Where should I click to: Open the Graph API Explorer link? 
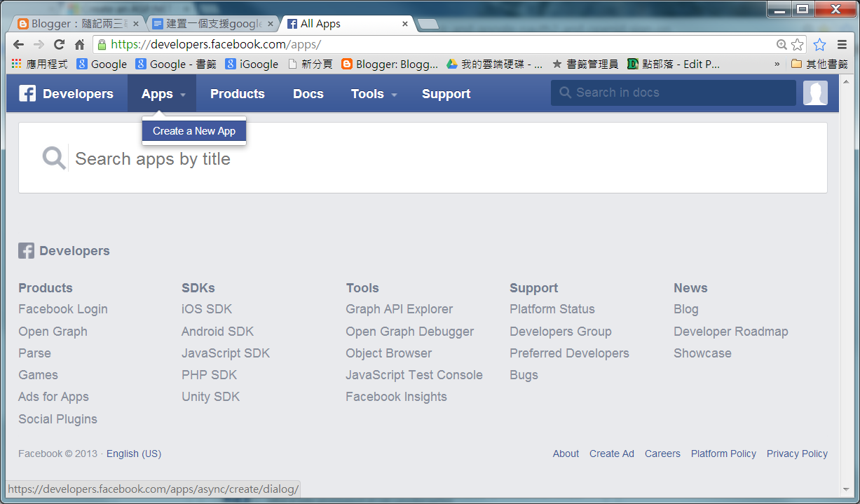[x=400, y=309]
